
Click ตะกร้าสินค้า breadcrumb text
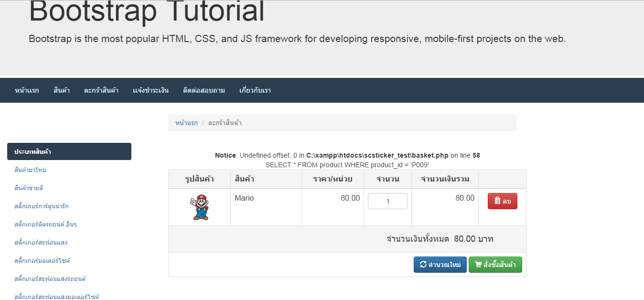click(x=225, y=123)
